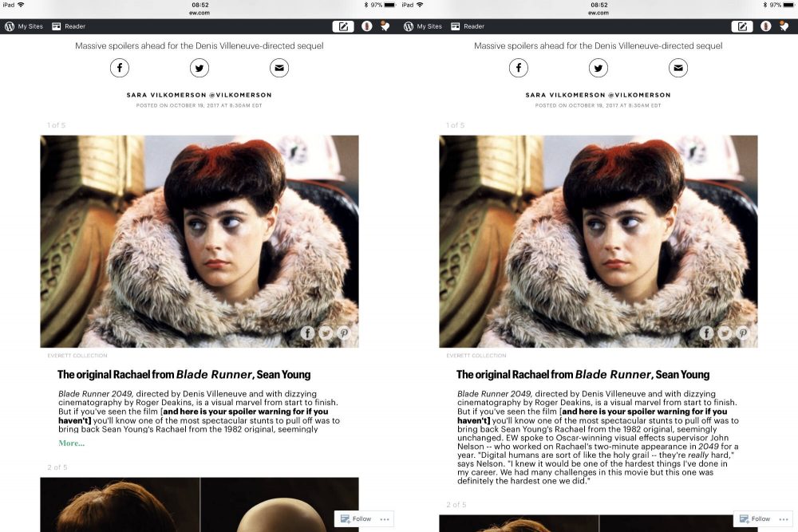
Task: Tap the battery icon in left status bar
Action: [x=390, y=5]
